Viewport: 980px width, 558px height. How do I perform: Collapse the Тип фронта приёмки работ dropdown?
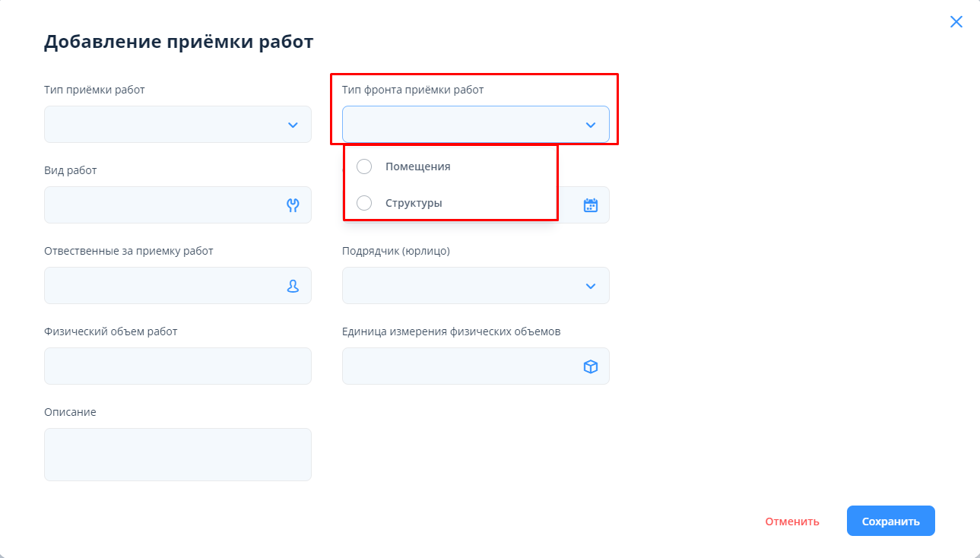pyautogui.click(x=590, y=125)
